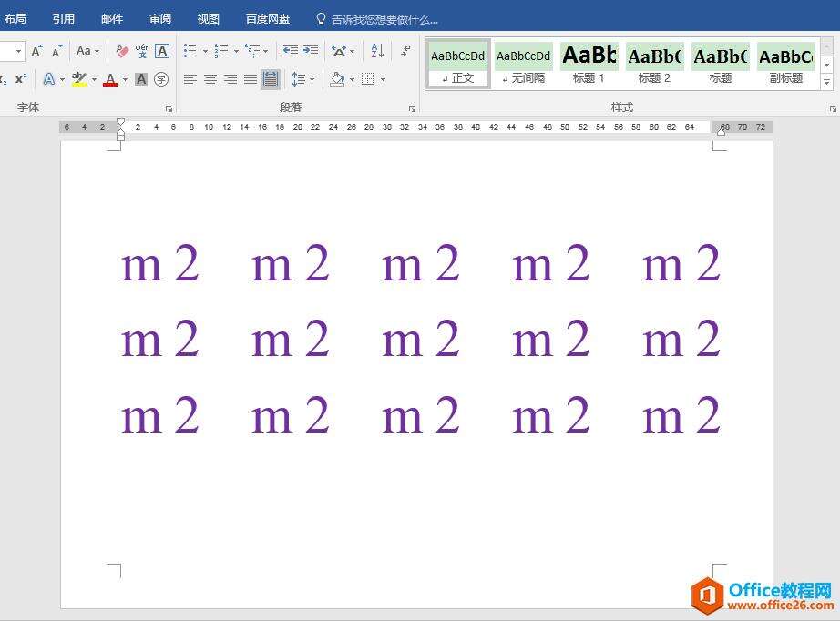Toggle subscript formatting
Screen dimensions: 840x621
(4, 79)
